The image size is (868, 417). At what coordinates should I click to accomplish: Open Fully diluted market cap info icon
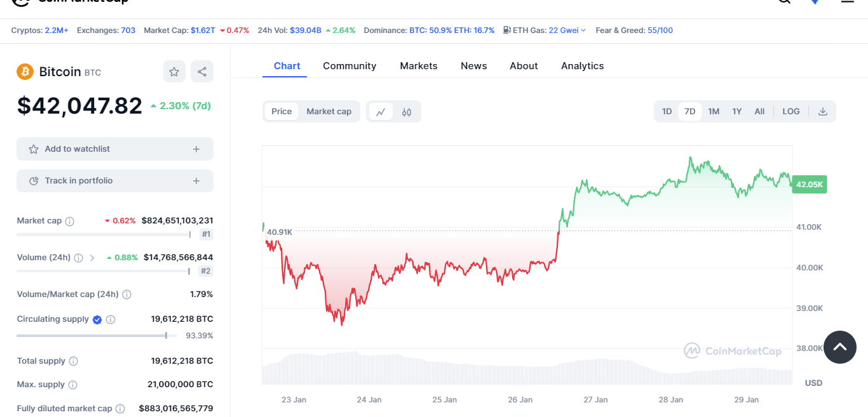click(120, 409)
